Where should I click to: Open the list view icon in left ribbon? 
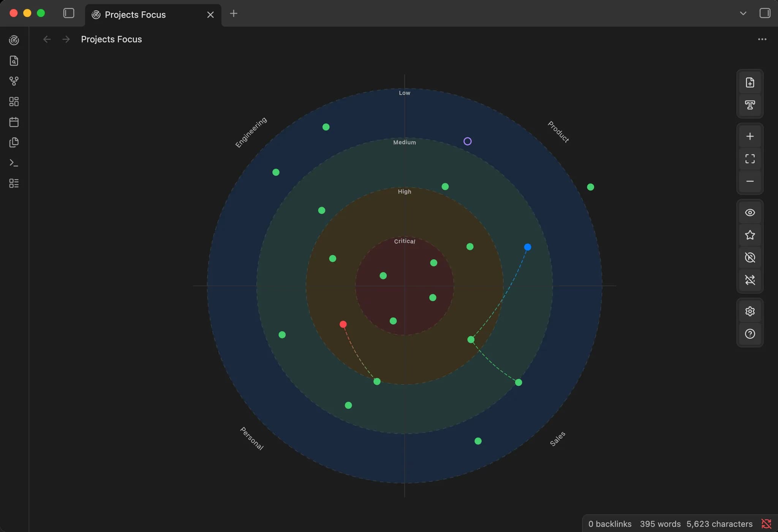14,183
